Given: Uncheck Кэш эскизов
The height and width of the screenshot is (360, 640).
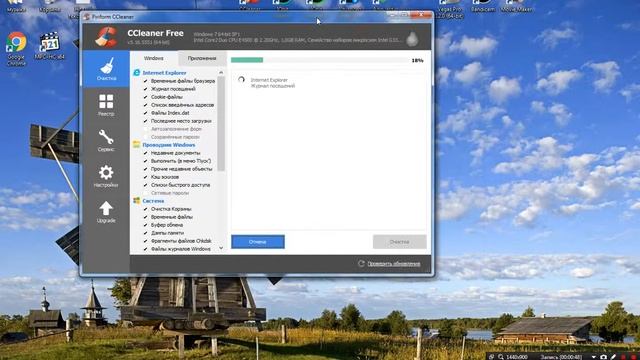Looking at the screenshot, I should (146, 177).
